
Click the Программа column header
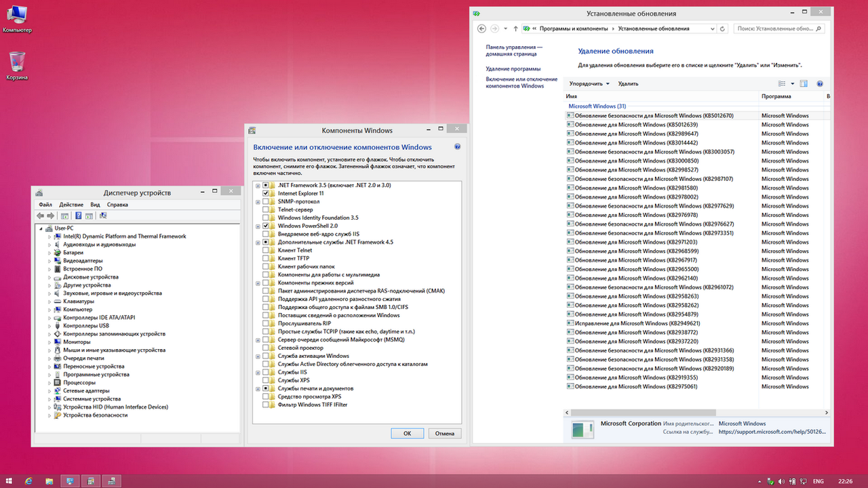pos(791,96)
